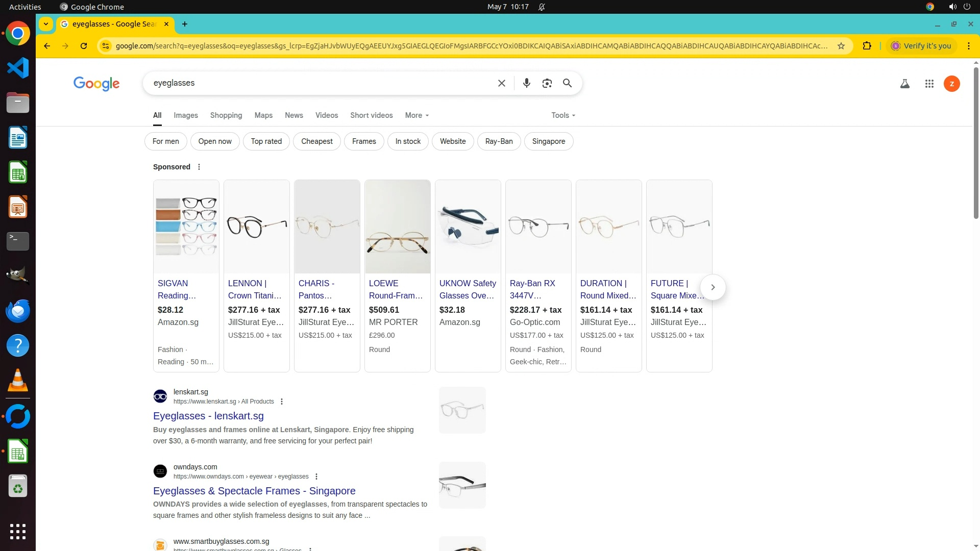The image size is (980, 551).
Task: Open Search Labs flask icon
Action: tap(904, 84)
